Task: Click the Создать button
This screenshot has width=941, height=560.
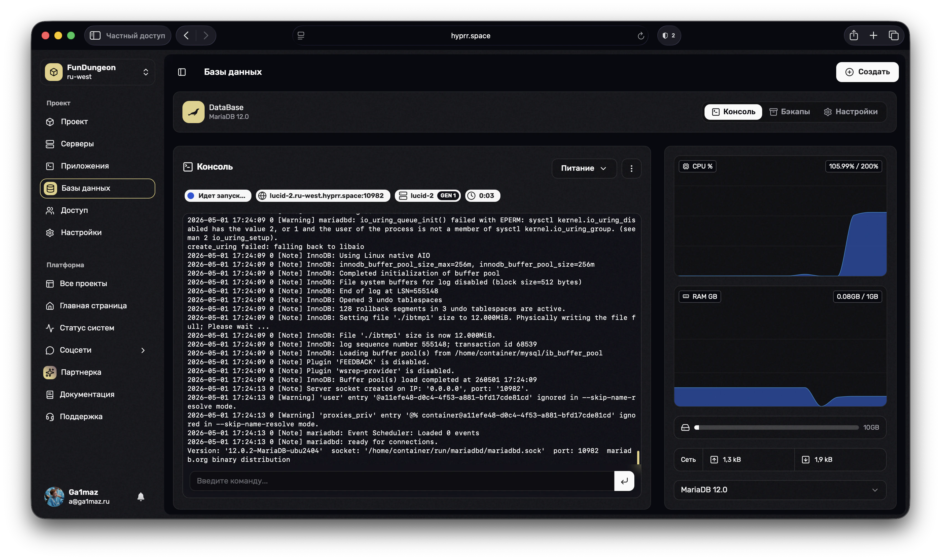Action: [867, 72]
